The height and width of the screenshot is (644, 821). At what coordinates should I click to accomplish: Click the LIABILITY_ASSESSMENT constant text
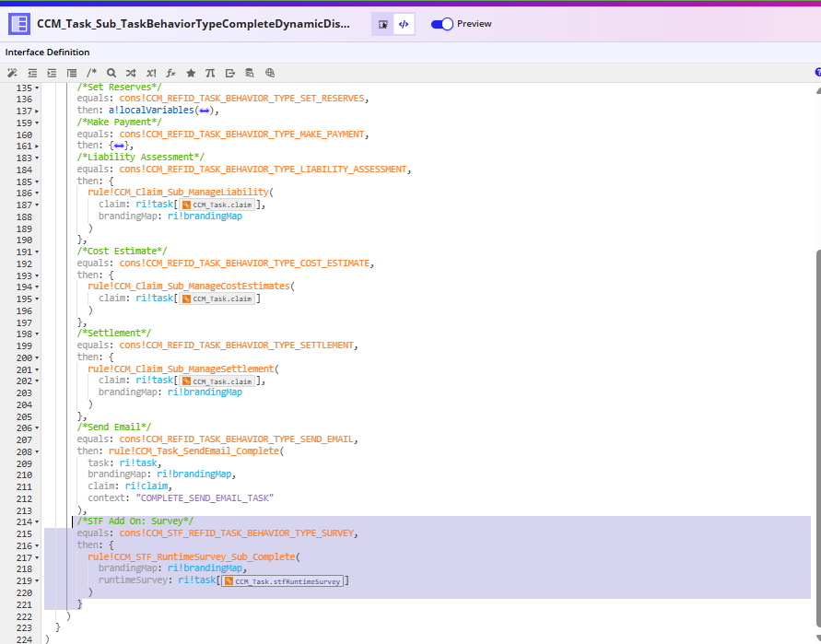click(263, 170)
